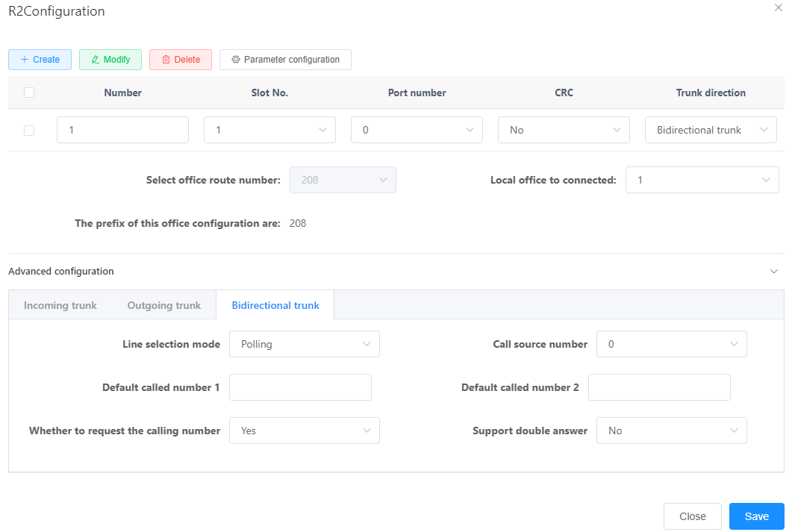Click the Number input field
The height and width of the screenshot is (532, 792).
[122, 130]
